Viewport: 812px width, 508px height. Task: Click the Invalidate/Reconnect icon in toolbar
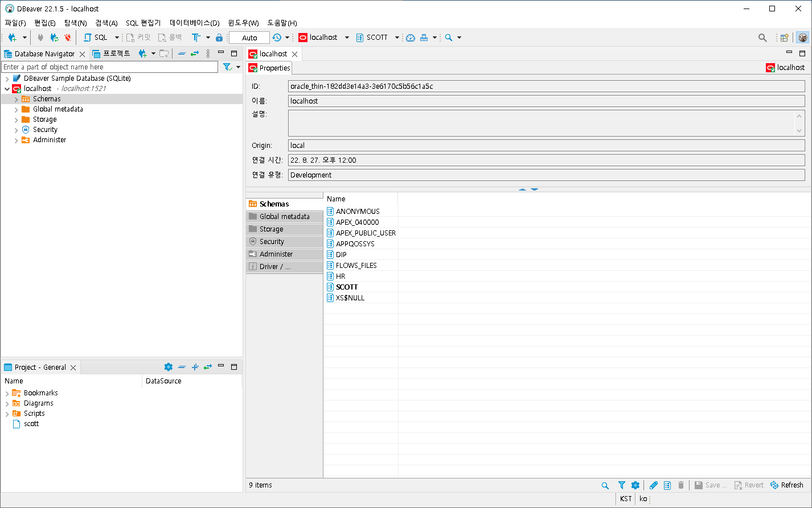click(x=54, y=38)
